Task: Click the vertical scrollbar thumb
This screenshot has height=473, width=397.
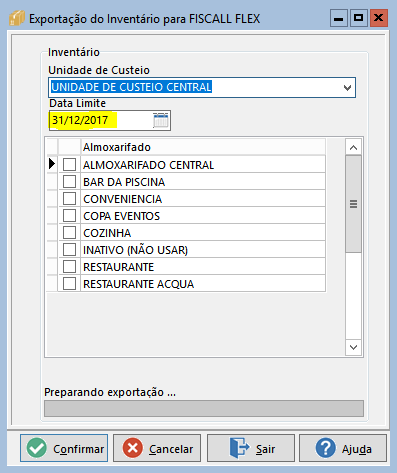Action: (353, 204)
